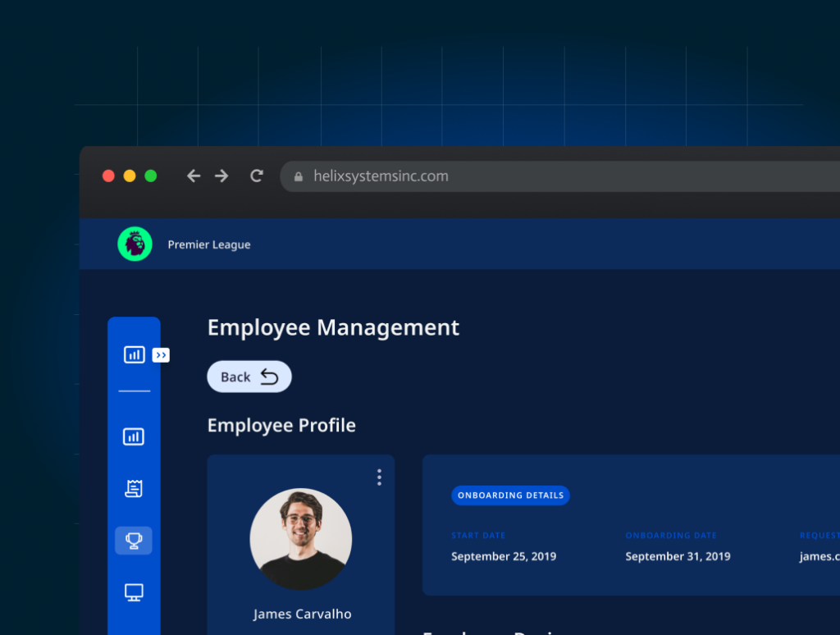Screen dimensions: 840x635
Task: Click the ONBOARDING DATE label
Action: 671,536
